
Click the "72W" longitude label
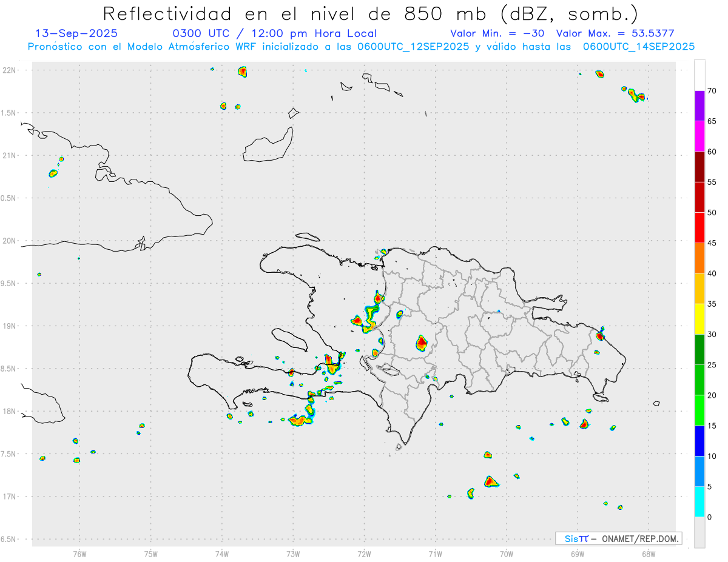coord(364,554)
